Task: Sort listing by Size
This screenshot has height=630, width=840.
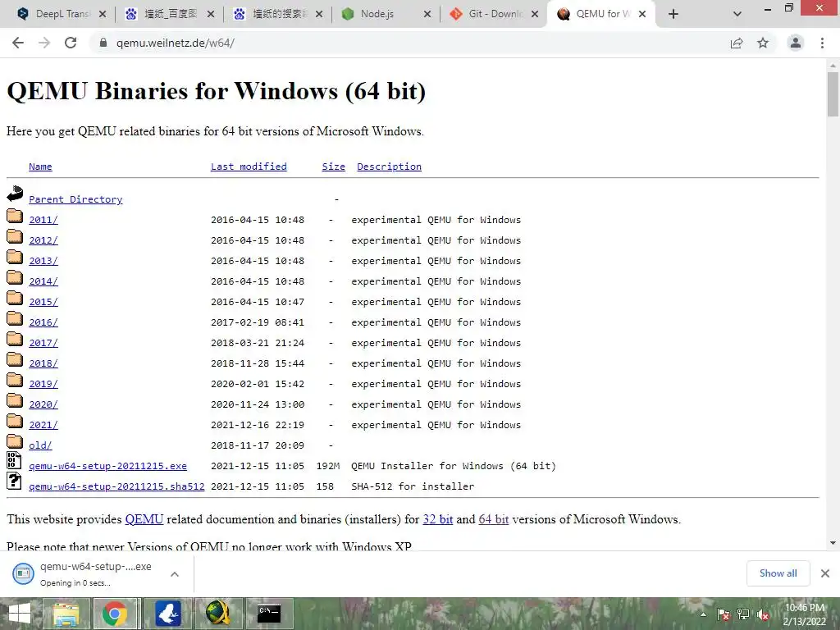Action: [333, 167]
